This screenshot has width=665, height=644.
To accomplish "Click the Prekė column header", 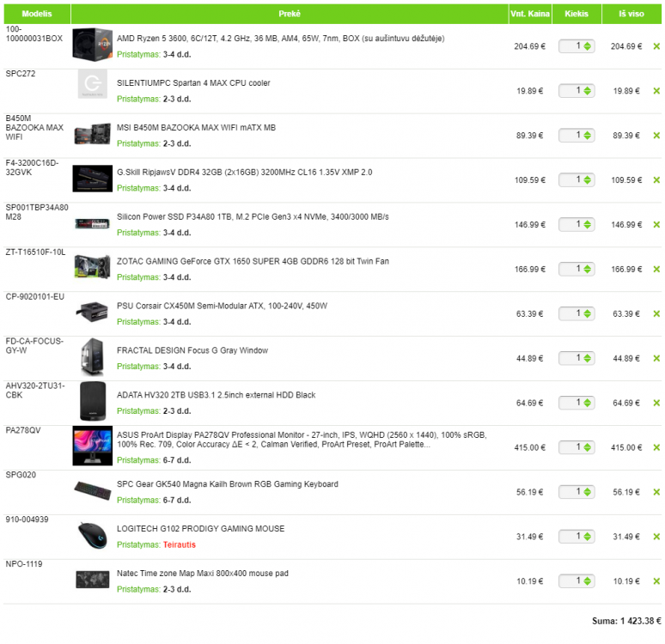I will (x=290, y=14).
